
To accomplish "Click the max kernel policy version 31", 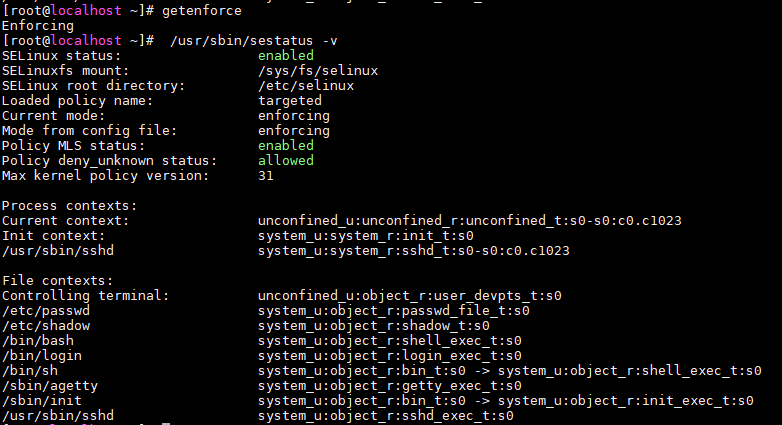I will point(265,175).
